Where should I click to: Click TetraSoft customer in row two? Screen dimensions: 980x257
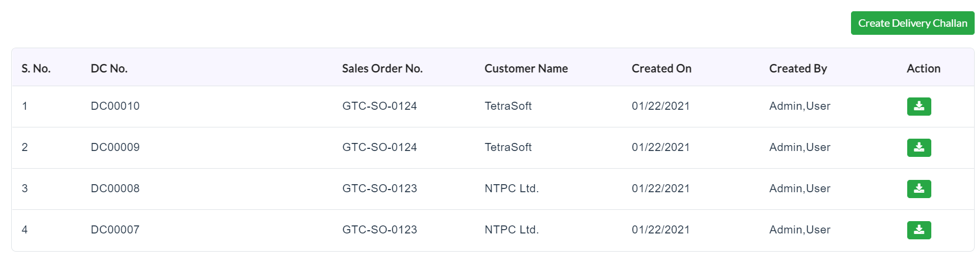click(x=508, y=147)
